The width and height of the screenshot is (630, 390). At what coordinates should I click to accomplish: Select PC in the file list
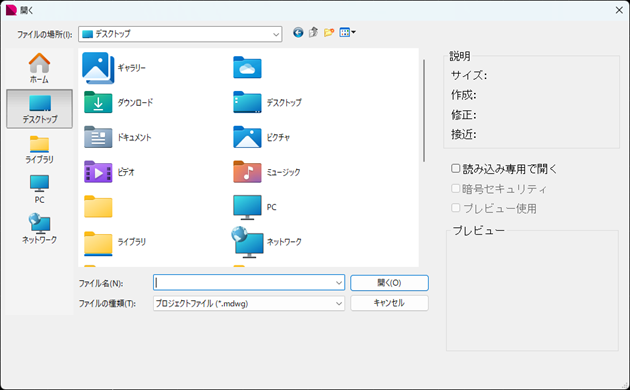click(255, 207)
